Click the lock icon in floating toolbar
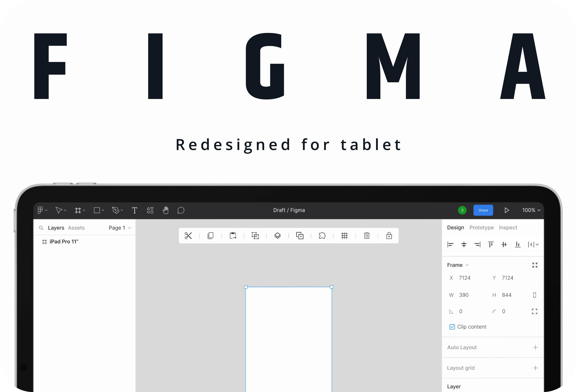 [x=389, y=236]
